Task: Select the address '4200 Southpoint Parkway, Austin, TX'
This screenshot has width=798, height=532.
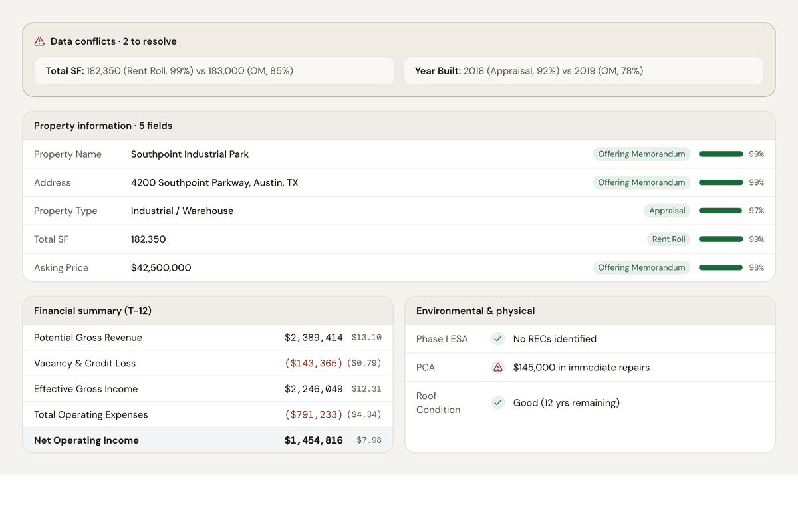Action: (x=214, y=182)
